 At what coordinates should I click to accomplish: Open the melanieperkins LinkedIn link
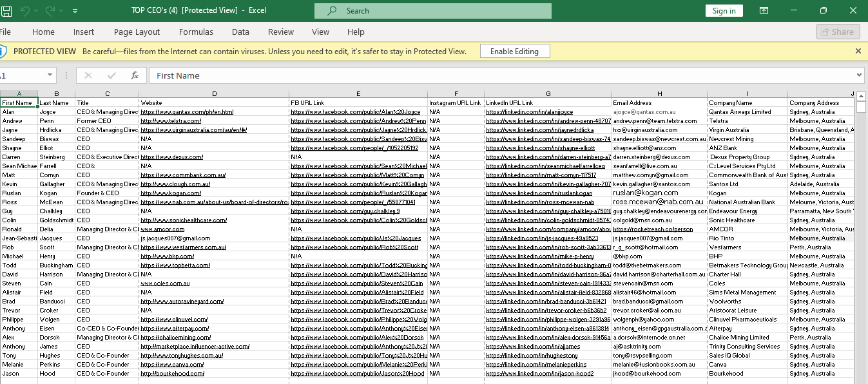(x=536, y=365)
